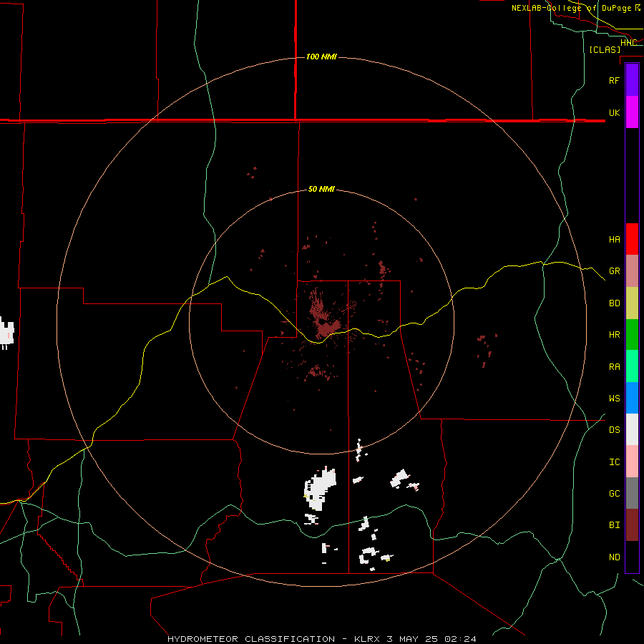644x644 pixels.
Task: Click the red HA legend color swatch
Action: 632,239
